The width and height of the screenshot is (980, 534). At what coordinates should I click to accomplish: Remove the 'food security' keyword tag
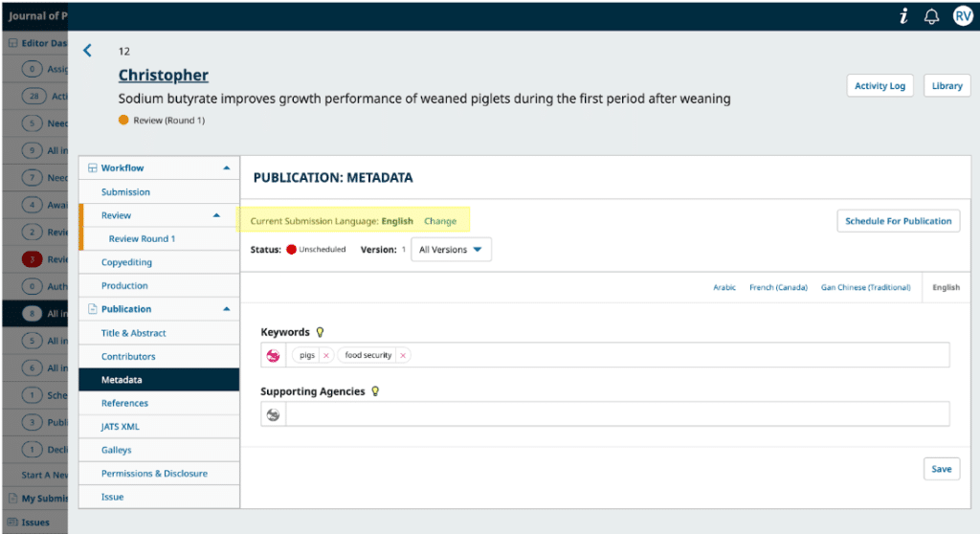(403, 355)
